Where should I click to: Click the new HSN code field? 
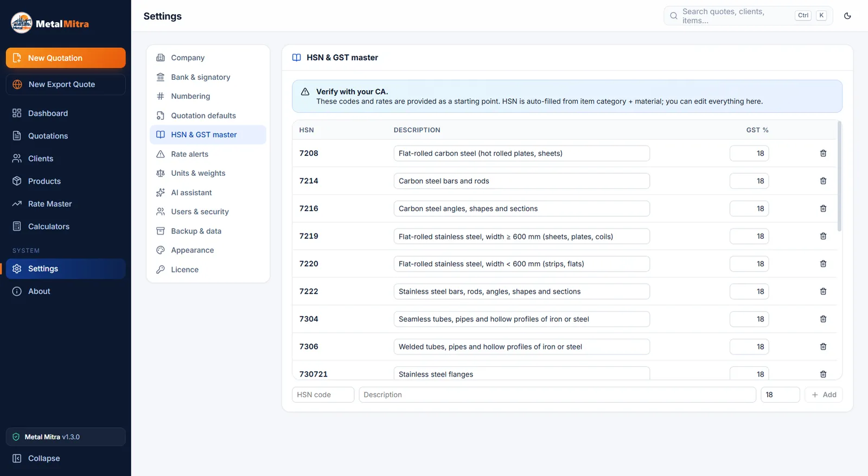tap(323, 395)
